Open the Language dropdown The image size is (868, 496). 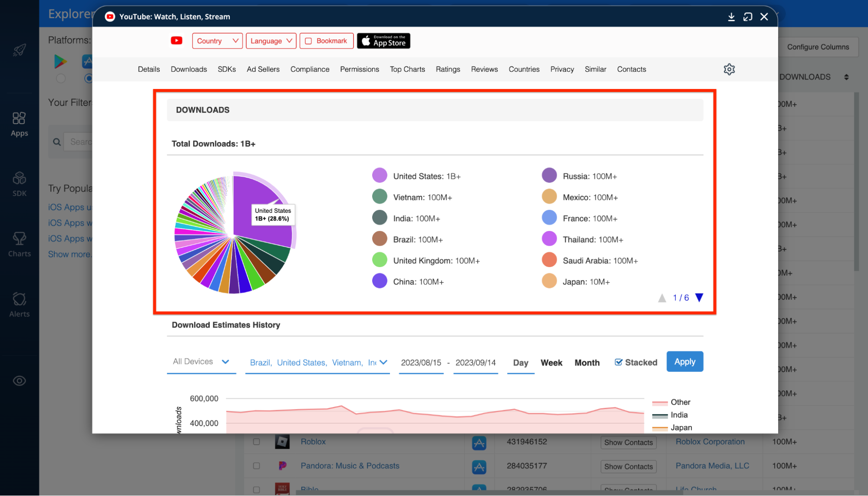271,41
